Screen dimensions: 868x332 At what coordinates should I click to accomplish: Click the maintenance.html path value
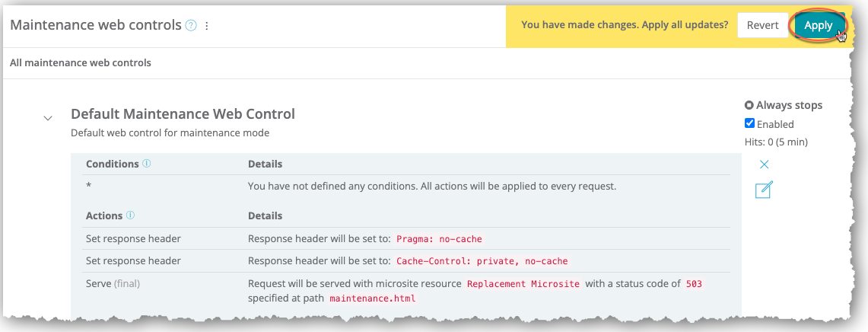click(372, 298)
